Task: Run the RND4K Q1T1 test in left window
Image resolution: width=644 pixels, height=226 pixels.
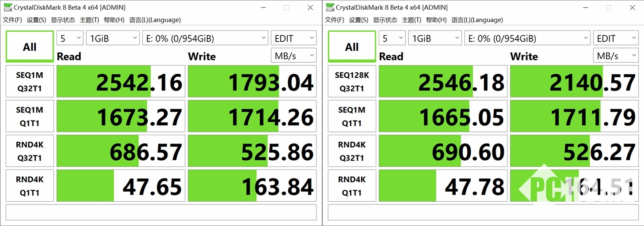Action: (x=30, y=186)
